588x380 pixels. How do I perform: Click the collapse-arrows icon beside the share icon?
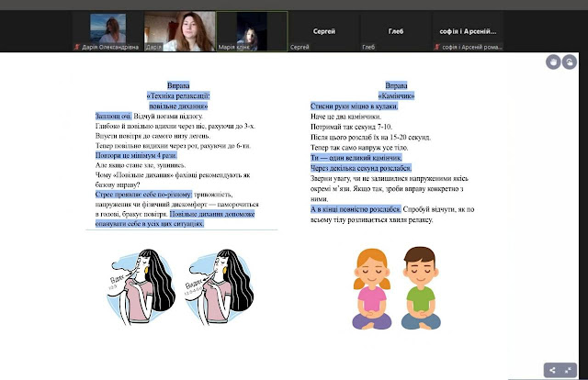(x=568, y=370)
